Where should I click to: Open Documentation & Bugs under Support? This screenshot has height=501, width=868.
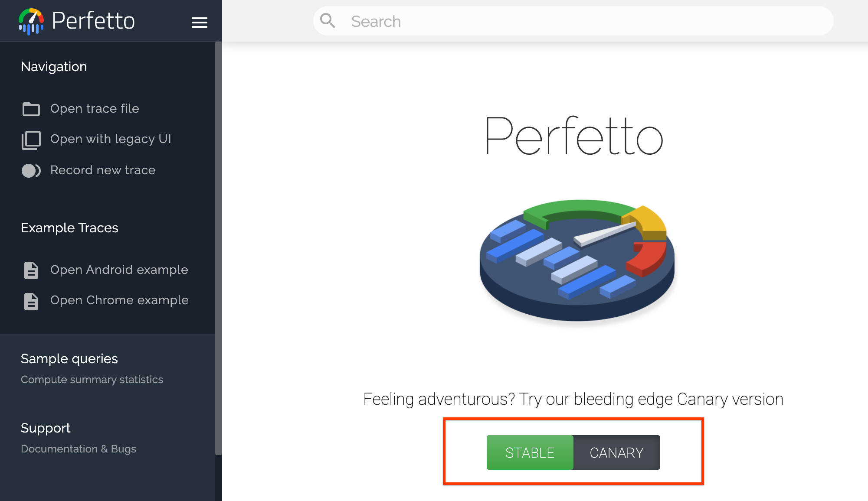point(78,449)
